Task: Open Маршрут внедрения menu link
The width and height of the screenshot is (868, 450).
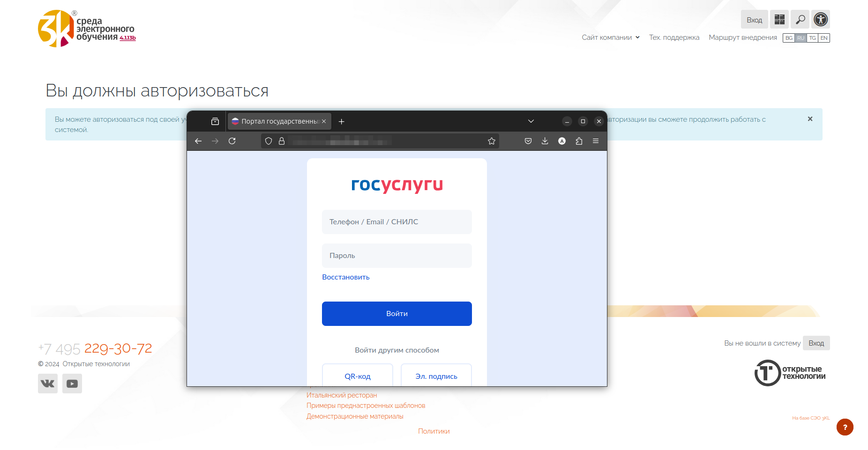Action: [x=743, y=37]
